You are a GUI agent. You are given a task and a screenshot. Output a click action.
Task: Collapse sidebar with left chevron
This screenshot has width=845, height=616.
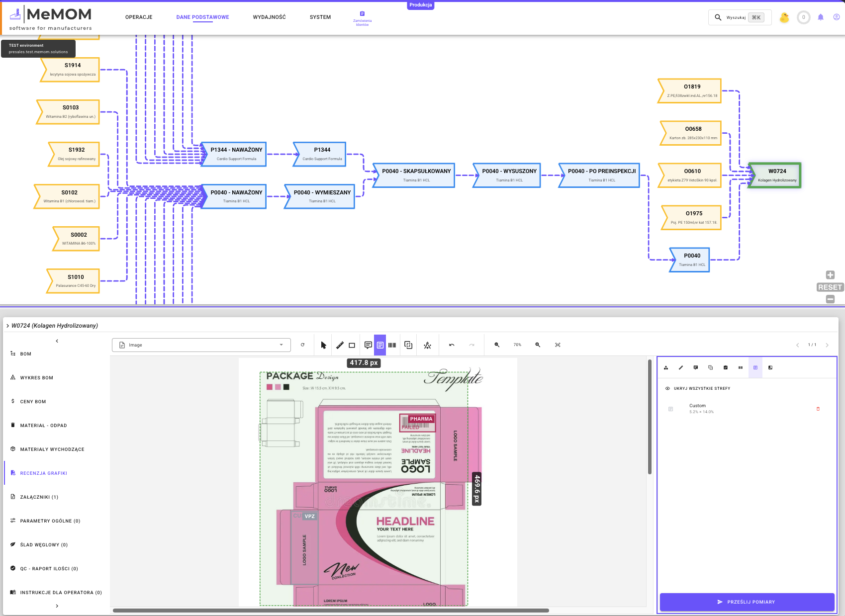click(x=57, y=341)
